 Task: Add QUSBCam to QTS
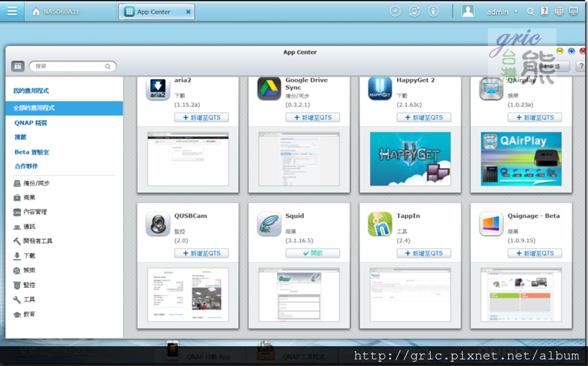pyautogui.click(x=201, y=253)
